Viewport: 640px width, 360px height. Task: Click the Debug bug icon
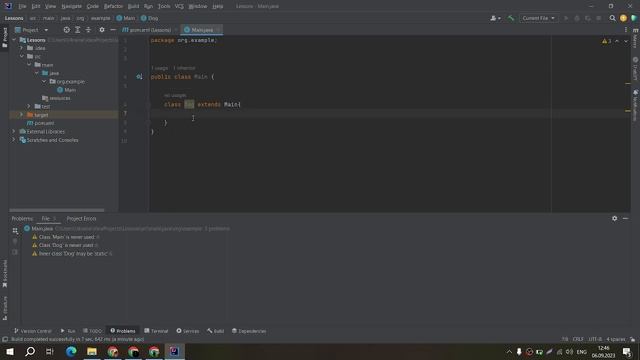pyautogui.click(x=577, y=18)
